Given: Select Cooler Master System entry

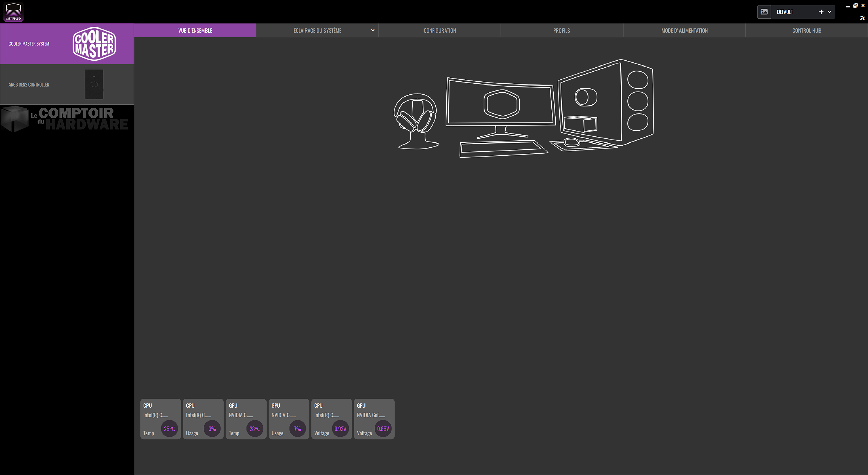Looking at the screenshot, I should click(x=67, y=44).
